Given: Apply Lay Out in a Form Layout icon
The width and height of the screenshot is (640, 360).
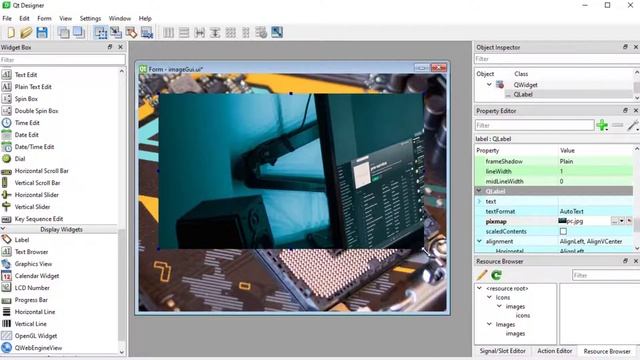Looking at the screenshot, I should coord(246,32).
